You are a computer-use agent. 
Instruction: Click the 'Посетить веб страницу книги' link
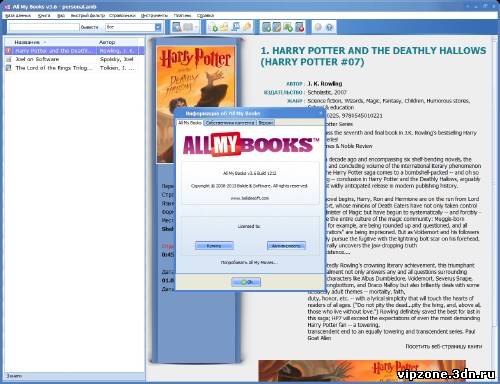[443, 347]
